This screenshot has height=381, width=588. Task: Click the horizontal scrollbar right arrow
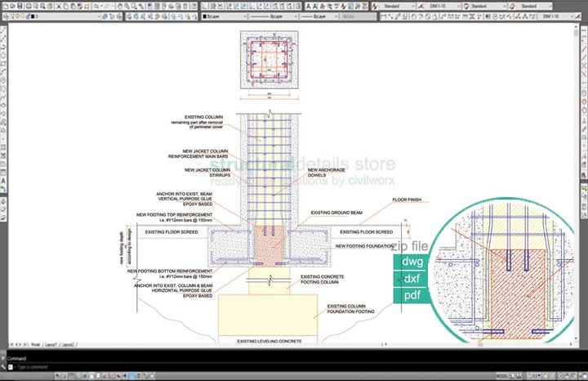[x=571, y=344]
